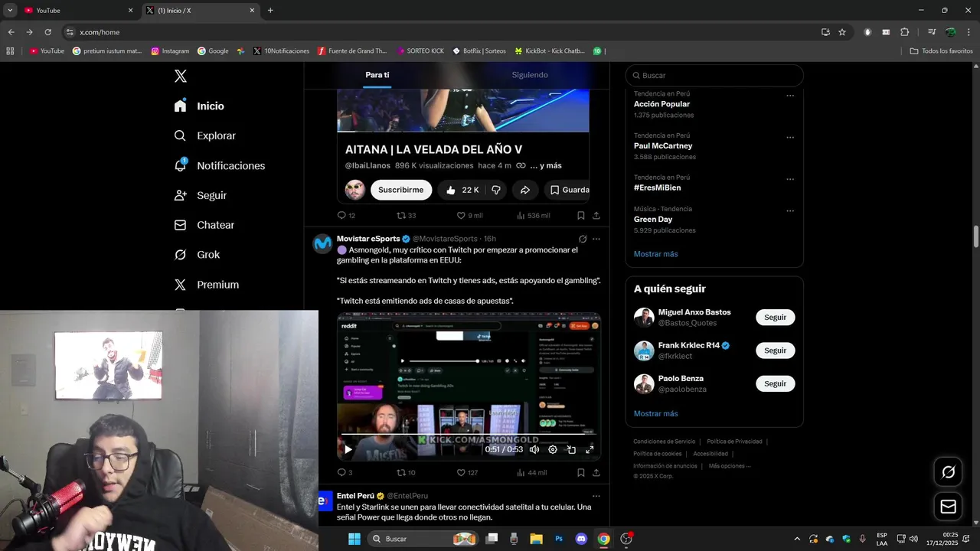Click the X logo in sidebar

tap(181, 76)
